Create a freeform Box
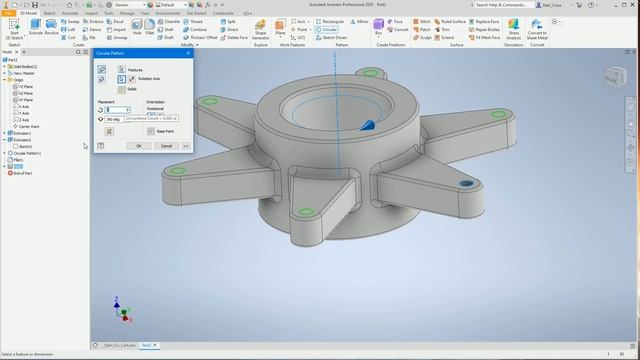The image size is (640, 360). pos(378,28)
